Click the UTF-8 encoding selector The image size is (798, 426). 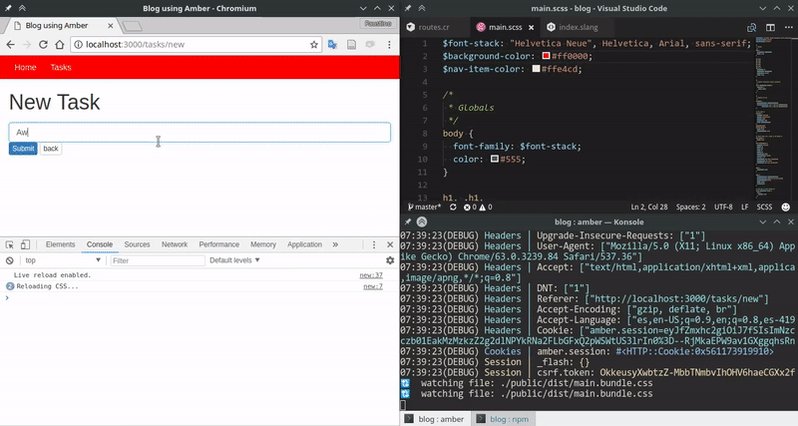click(723, 207)
